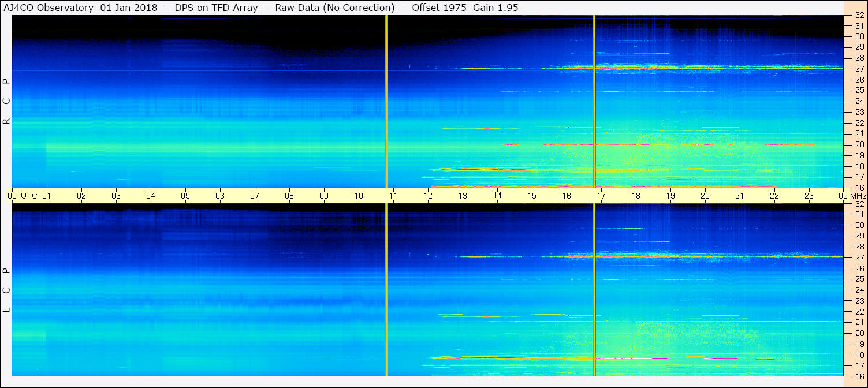Click the 'Gain 1.95' value in the header
This screenshot has width=868, height=388.
[x=496, y=8]
